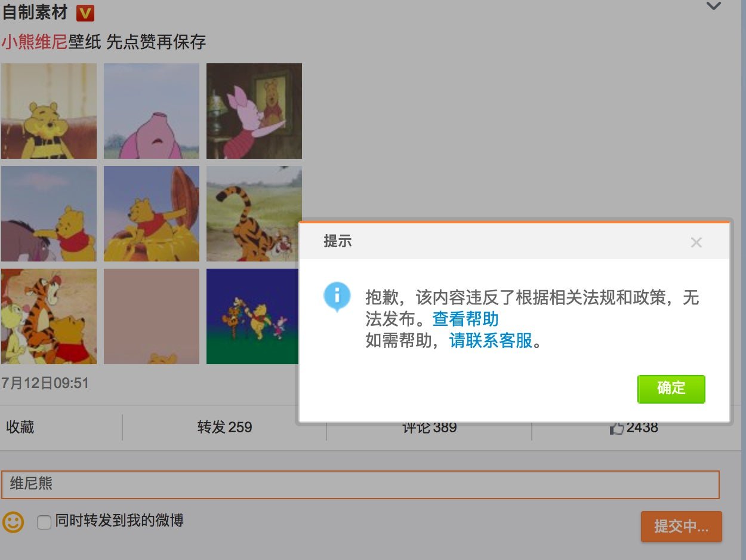Open the plain pink wallpaper thumbnail
746x560 pixels.
pos(152,316)
